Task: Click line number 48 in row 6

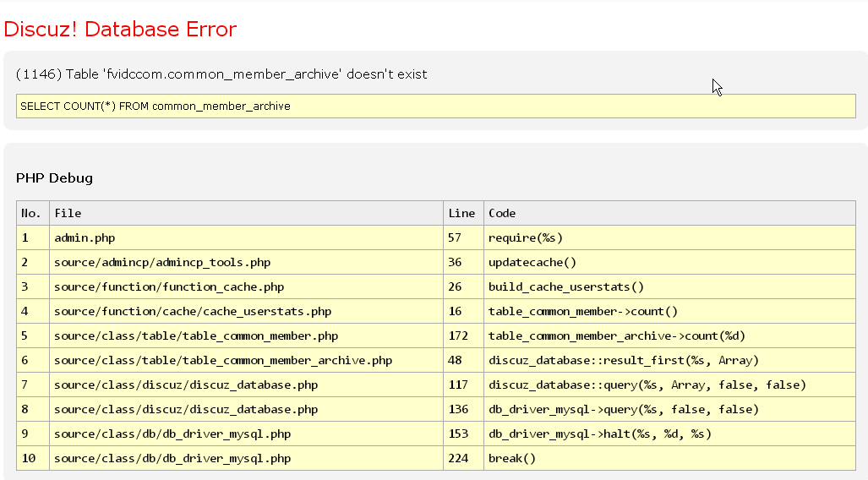Action: (x=455, y=360)
